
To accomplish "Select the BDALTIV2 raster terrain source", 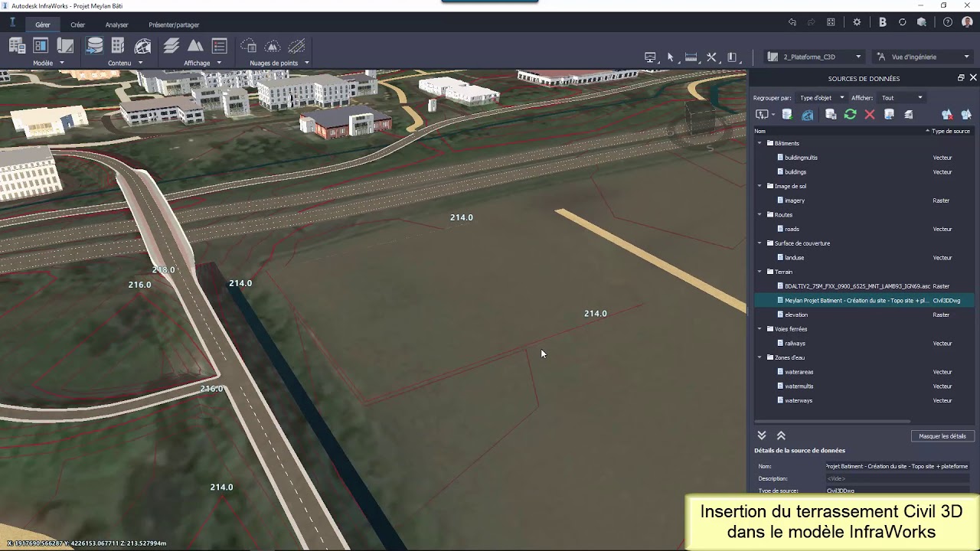I will [x=865, y=286].
